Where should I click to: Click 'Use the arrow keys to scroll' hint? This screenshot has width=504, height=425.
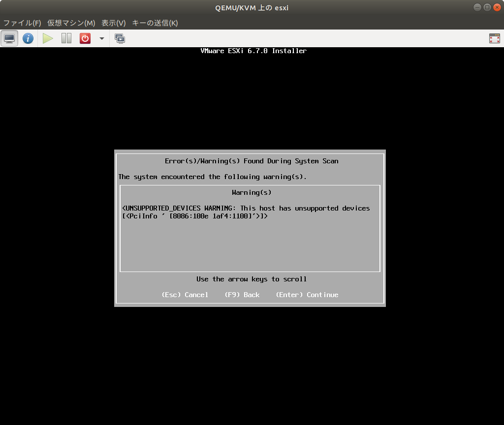tap(252, 279)
